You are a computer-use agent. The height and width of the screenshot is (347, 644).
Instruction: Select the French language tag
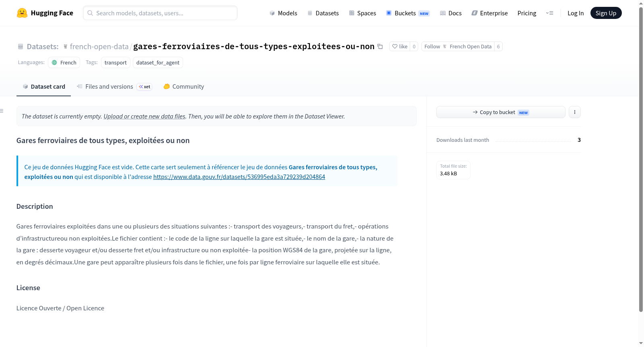64,62
